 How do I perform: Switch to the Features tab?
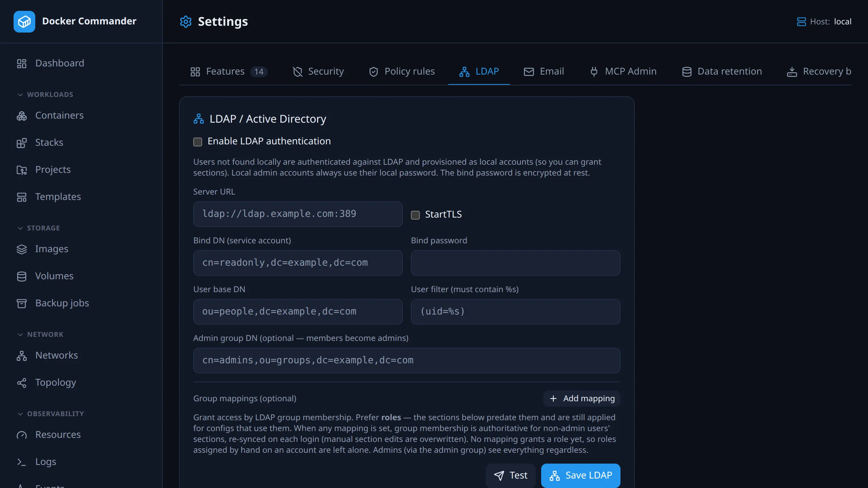229,72
